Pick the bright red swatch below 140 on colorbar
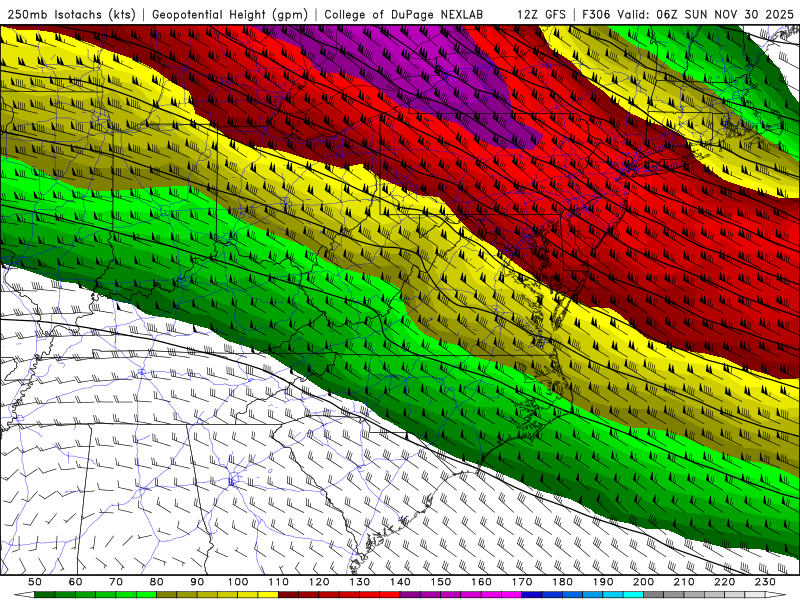Viewport: 800px width, 600px height. pos(390,595)
